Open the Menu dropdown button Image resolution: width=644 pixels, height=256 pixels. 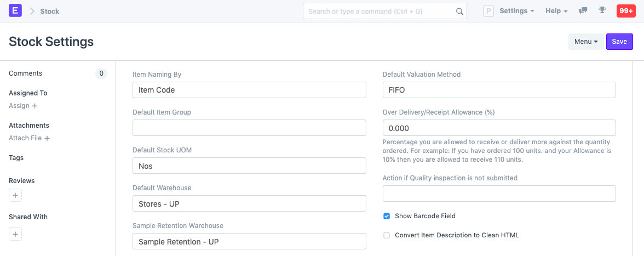tap(586, 42)
